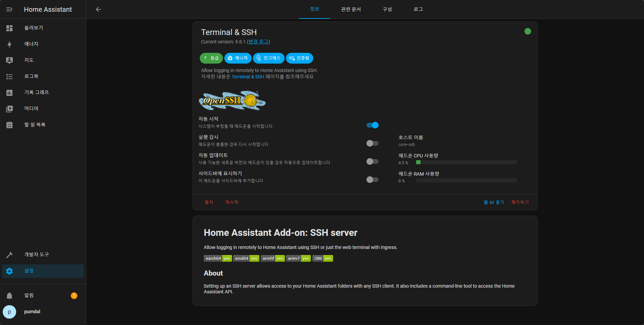This screenshot has height=325, width=644.
Task: Open the 기록 그래프 chart icon
Action: click(x=9, y=93)
